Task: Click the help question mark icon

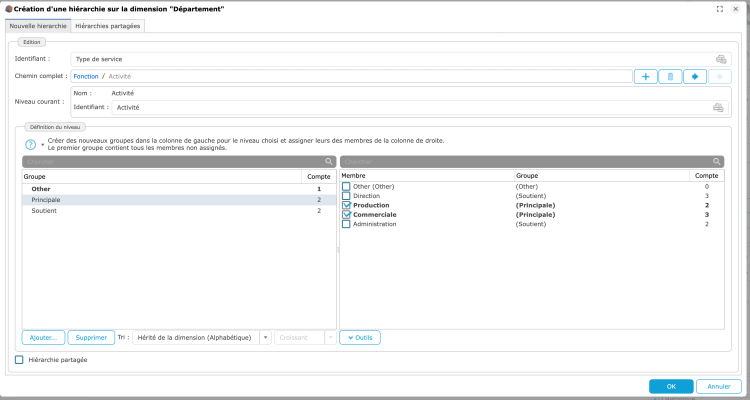Action: point(30,145)
